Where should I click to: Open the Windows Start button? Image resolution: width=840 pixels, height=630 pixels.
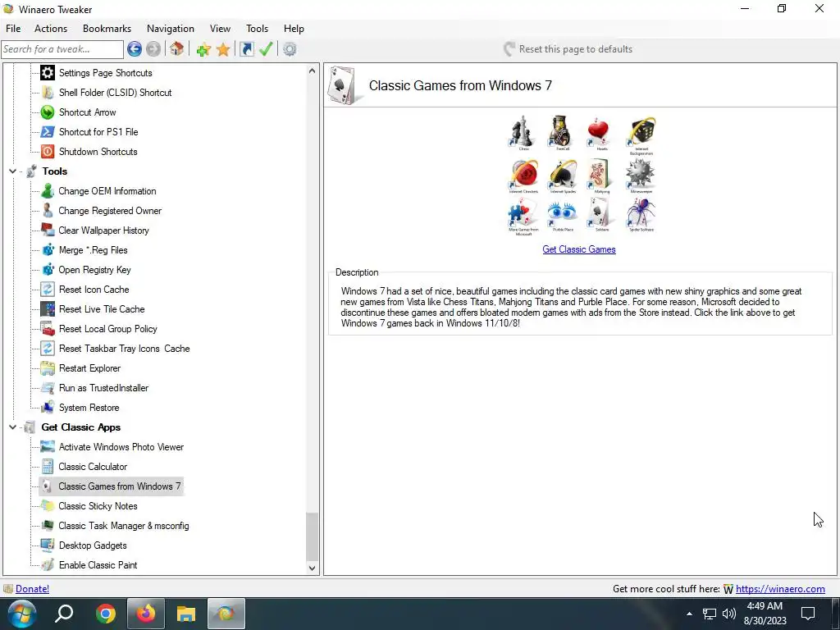21,614
